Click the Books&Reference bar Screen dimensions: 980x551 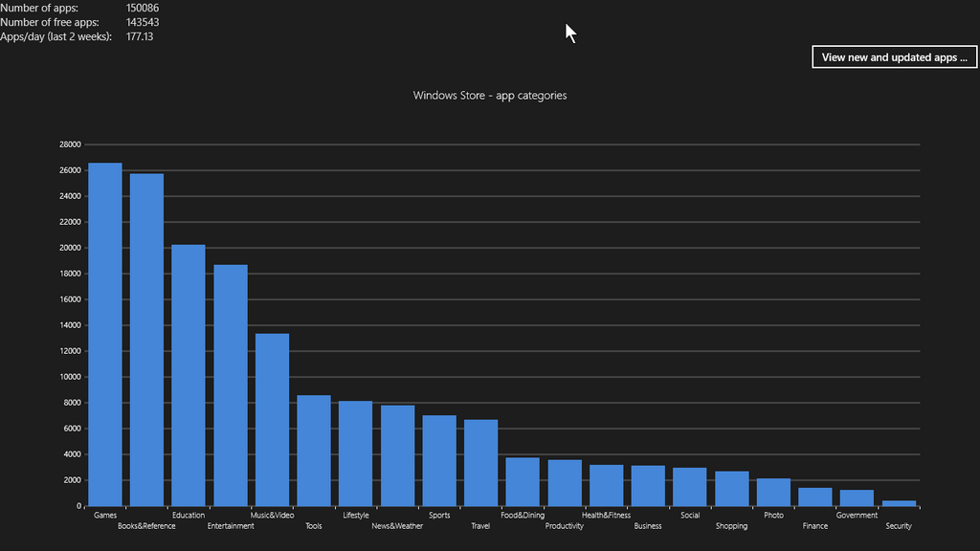point(146,340)
